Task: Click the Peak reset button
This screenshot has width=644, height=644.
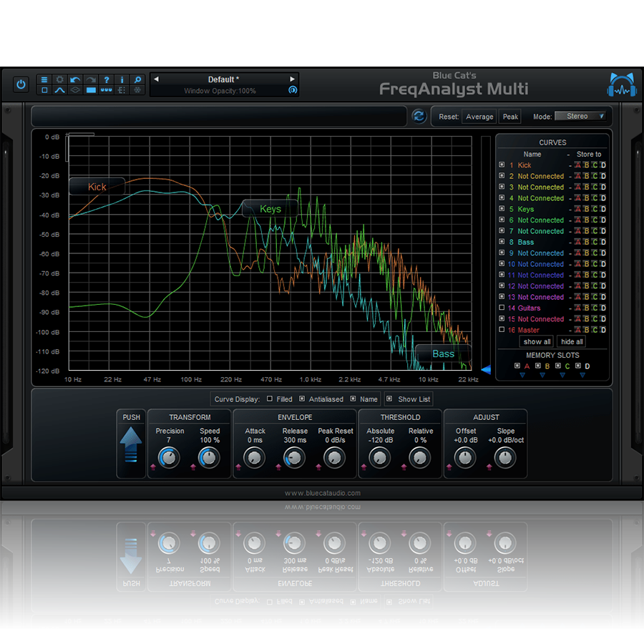Action: coord(509,116)
